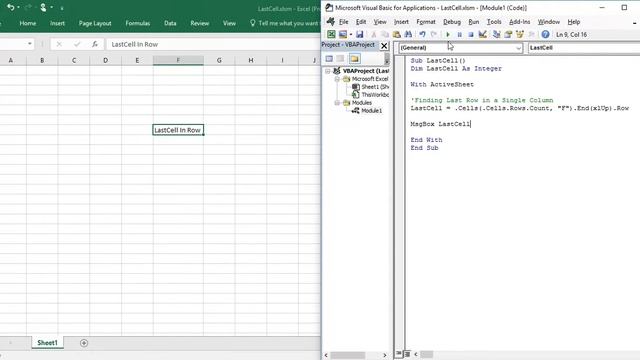The image size is (640, 360).
Task: Click the Tell me what you want box
Action: point(284,23)
